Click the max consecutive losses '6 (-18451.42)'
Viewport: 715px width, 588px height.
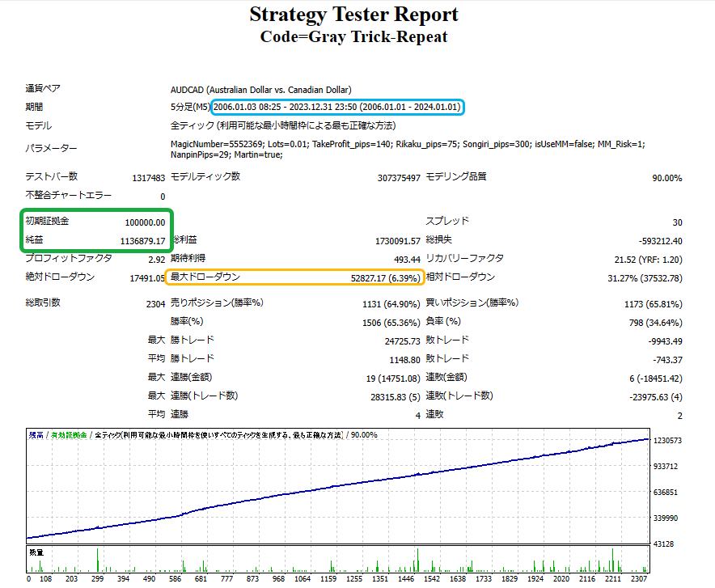[x=656, y=379]
